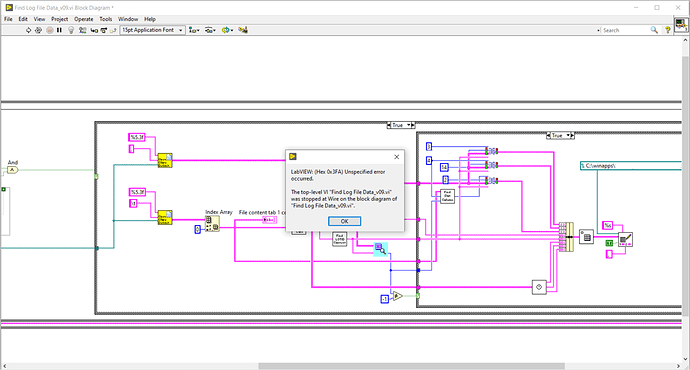Open the Edit menu
Image resolution: width=690 pixels, height=370 pixels.
pyautogui.click(x=23, y=19)
